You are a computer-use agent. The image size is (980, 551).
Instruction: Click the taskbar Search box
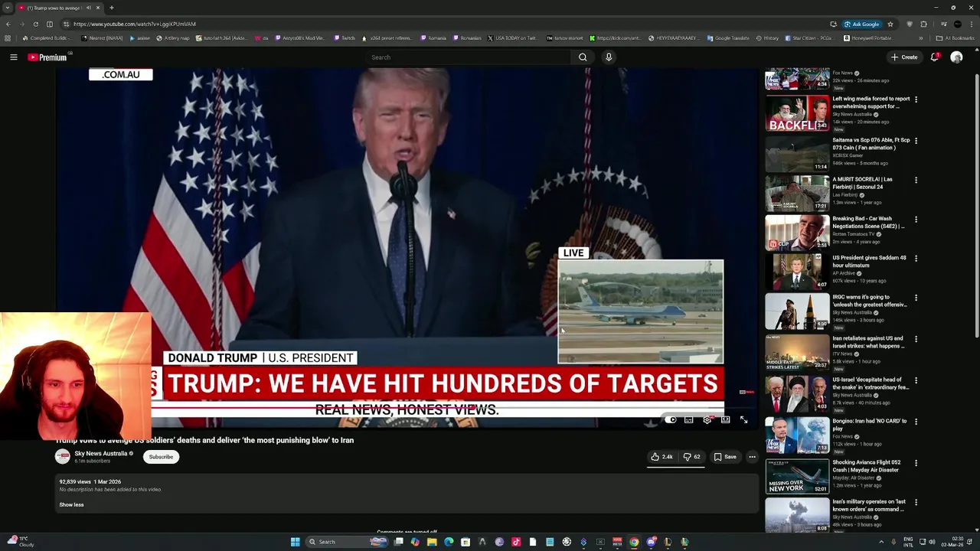346,542
